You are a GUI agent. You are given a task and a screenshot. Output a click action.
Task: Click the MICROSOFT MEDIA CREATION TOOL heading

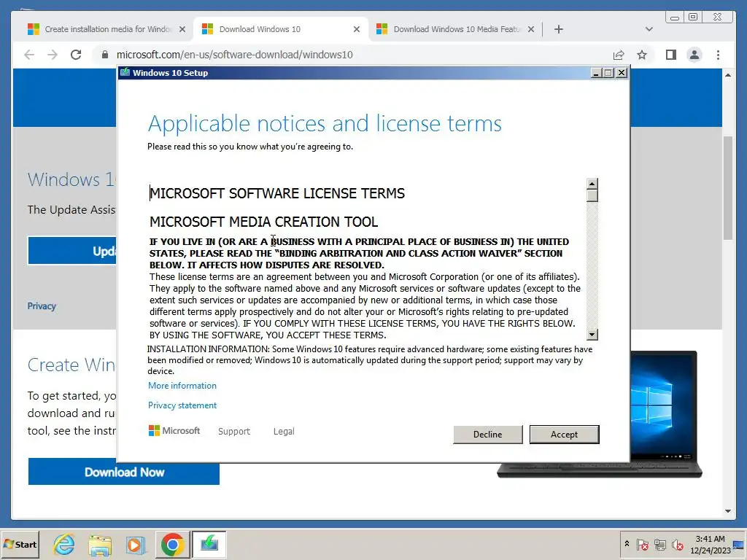tap(264, 222)
